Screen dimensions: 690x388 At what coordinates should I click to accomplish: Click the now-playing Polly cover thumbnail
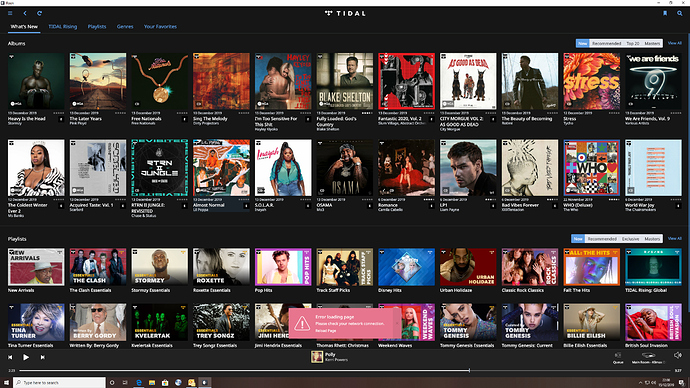tap(317, 357)
